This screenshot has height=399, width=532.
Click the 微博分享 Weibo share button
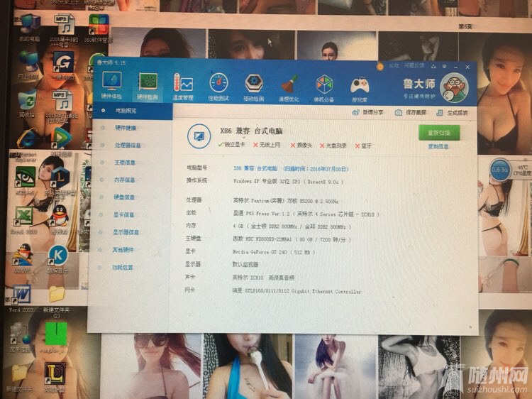367,112
